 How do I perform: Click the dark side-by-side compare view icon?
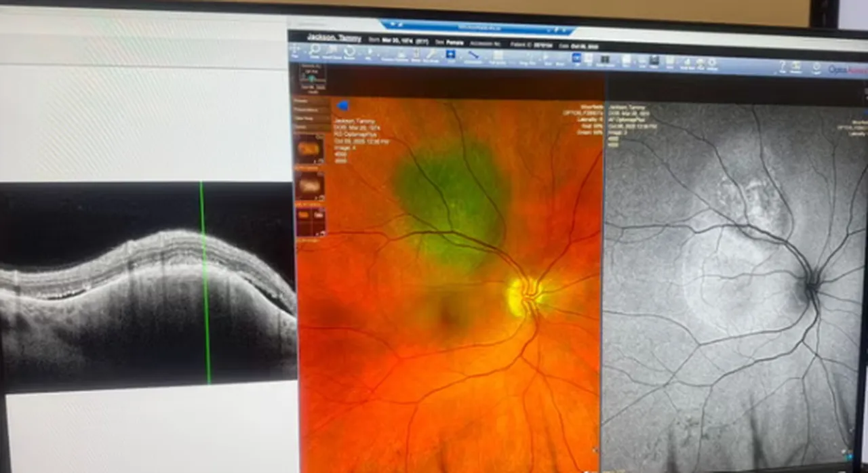pos(604,60)
